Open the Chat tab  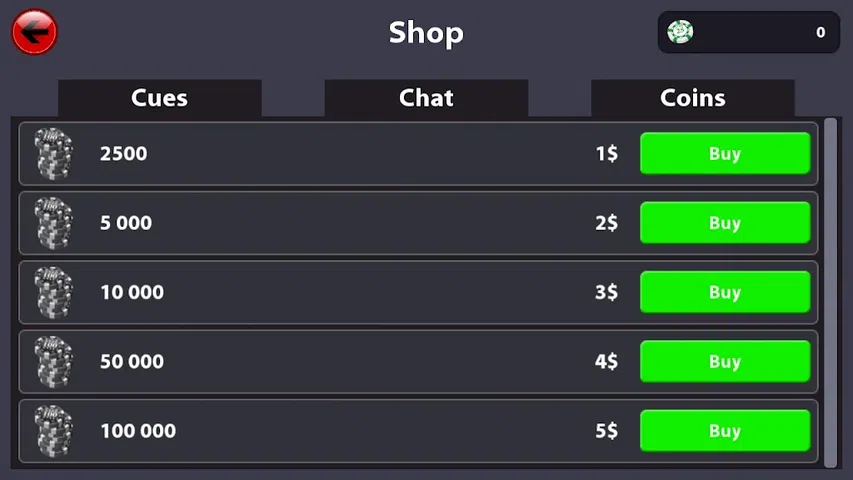(426, 98)
